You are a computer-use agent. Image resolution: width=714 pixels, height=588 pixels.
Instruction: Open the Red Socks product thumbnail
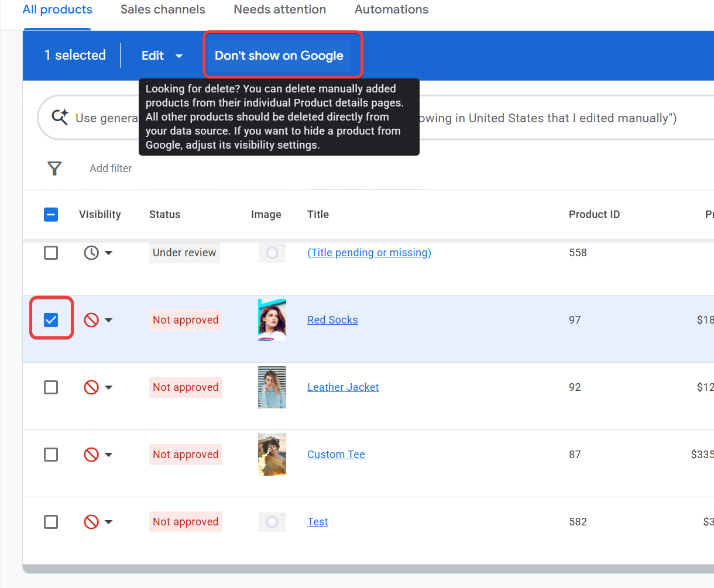272,320
